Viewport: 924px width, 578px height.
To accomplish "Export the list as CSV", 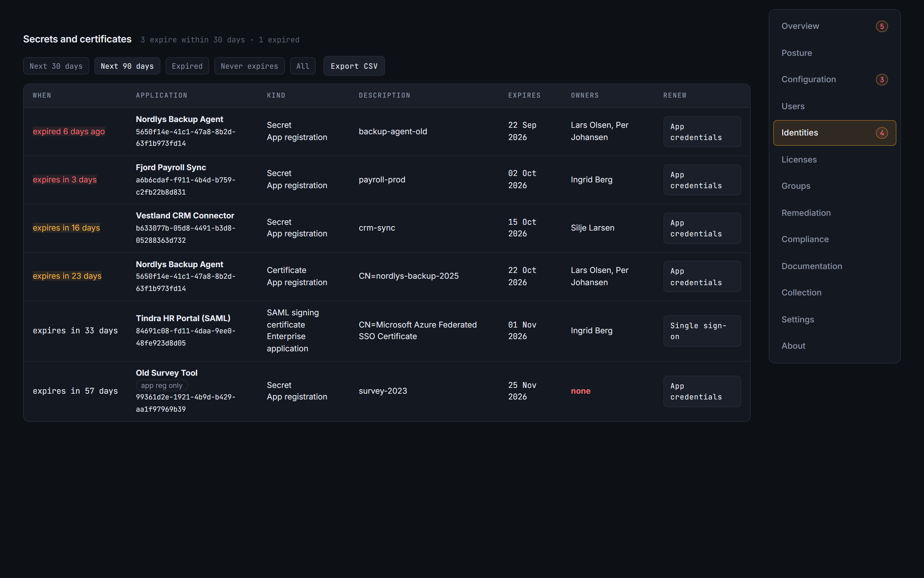I will pyautogui.click(x=354, y=66).
